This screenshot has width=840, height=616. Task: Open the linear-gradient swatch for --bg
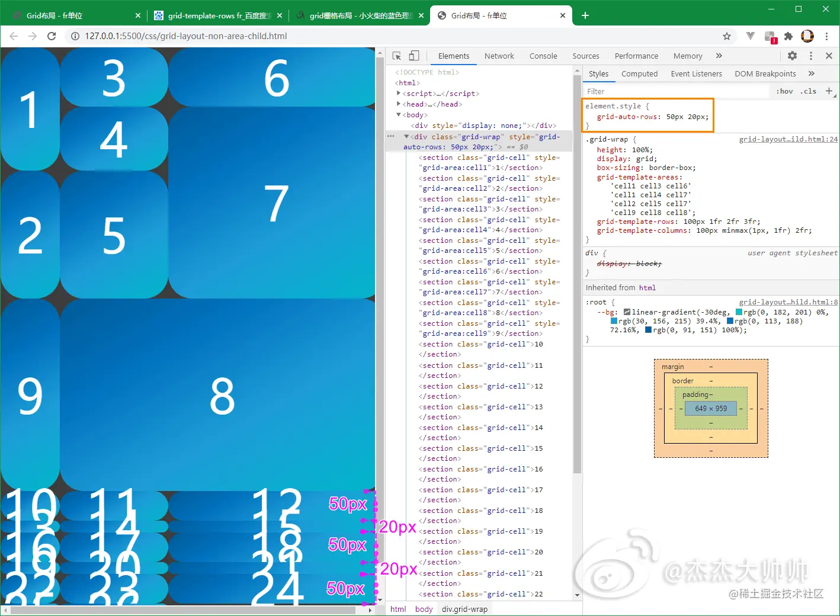tap(627, 312)
